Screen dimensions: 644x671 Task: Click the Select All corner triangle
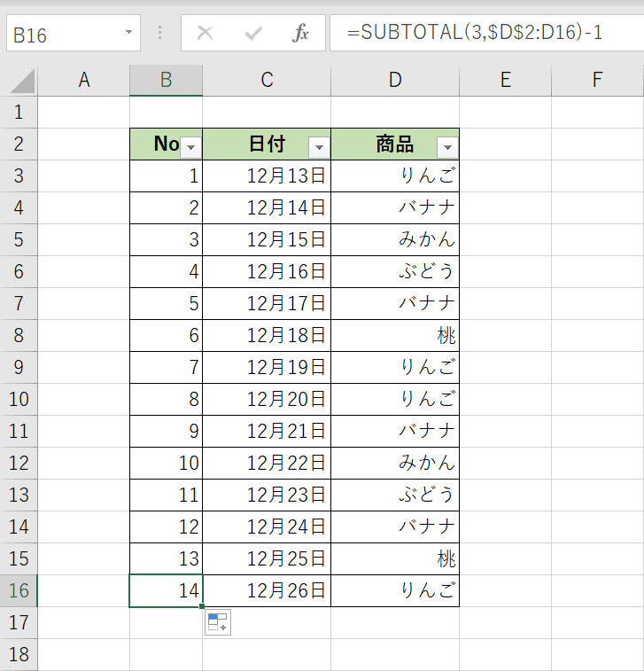[22, 81]
